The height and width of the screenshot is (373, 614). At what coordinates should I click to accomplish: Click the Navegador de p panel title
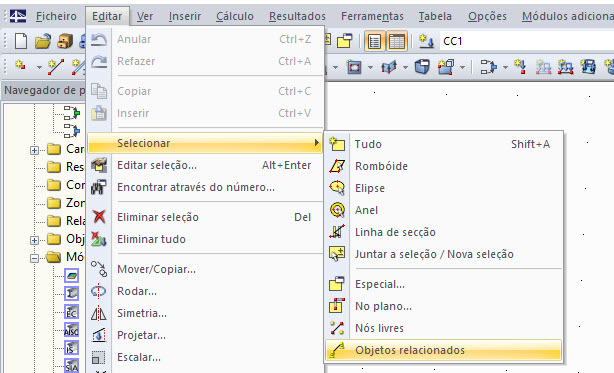coord(44,90)
